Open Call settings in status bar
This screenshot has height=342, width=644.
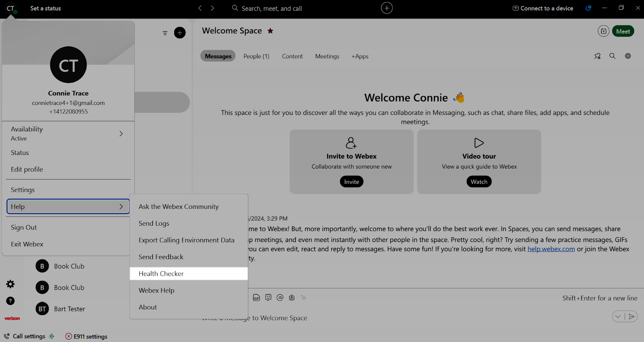pos(29,336)
